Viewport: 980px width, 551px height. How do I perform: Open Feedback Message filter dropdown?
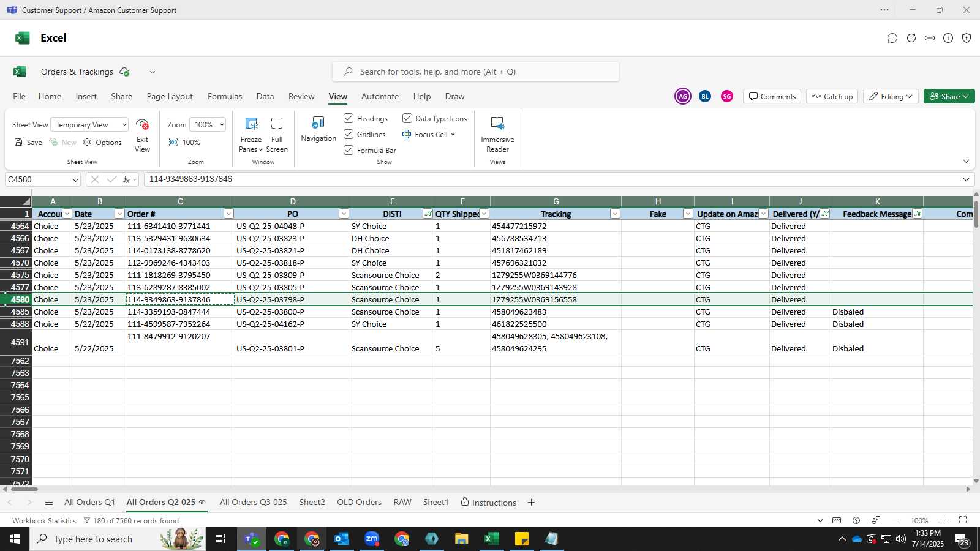point(917,214)
